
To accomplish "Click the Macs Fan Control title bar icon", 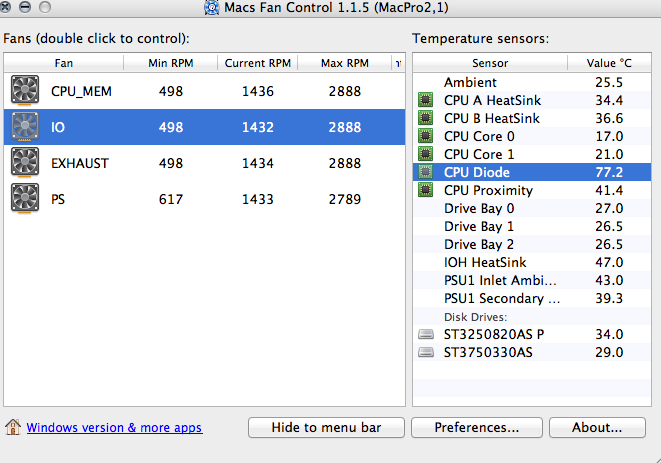I will [212, 8].
